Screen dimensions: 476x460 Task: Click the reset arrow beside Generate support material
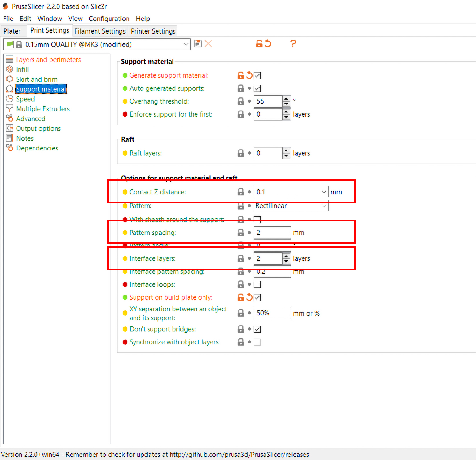[249, 75]
